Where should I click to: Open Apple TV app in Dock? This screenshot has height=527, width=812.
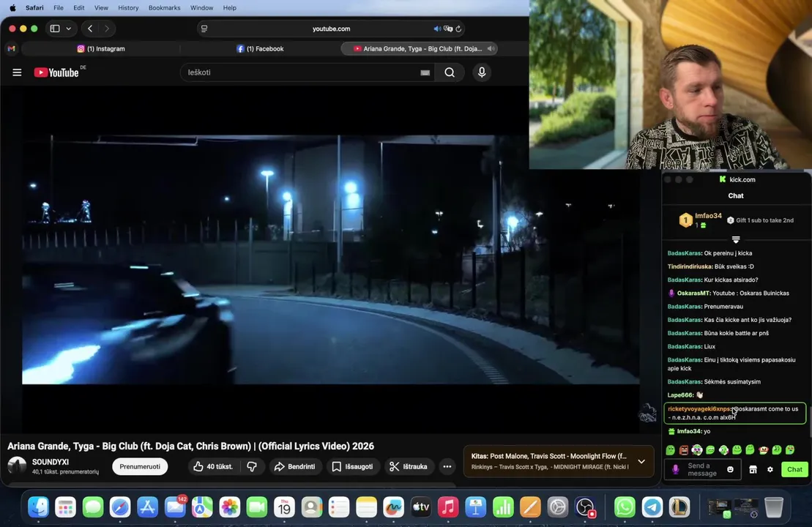pyautogui.click(x=421, y=507)
